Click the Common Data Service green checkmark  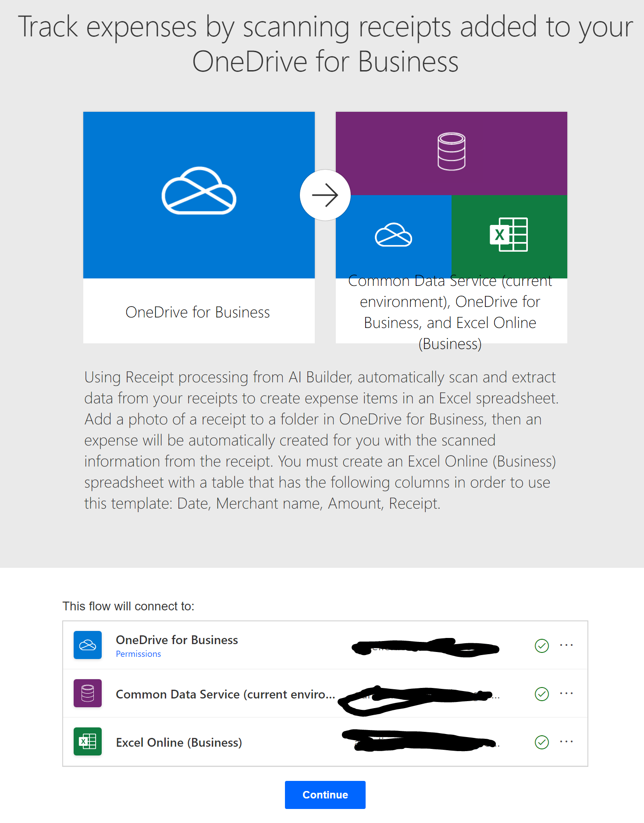point(542,694)
